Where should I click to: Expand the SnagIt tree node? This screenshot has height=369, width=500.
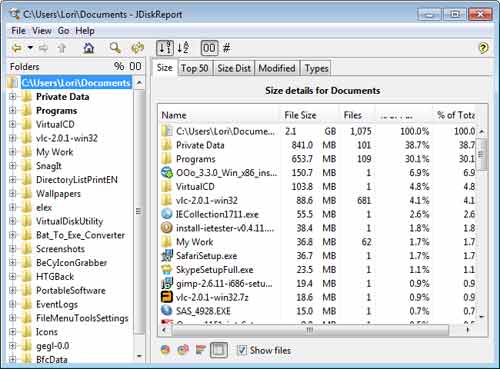click(x=12, y=166)
